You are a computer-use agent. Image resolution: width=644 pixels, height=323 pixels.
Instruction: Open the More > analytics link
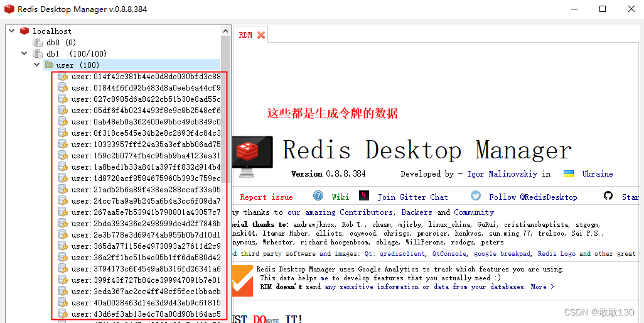(542, 287)
